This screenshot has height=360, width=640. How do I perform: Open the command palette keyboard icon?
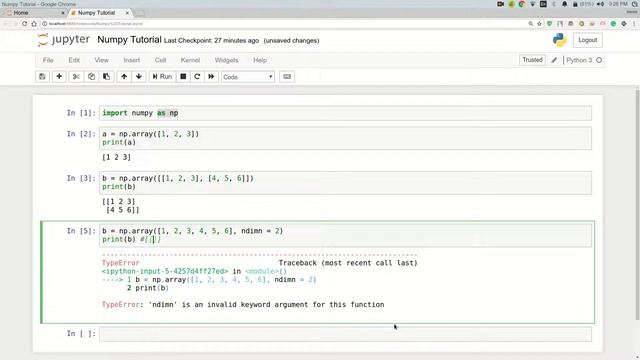[287, 77]
